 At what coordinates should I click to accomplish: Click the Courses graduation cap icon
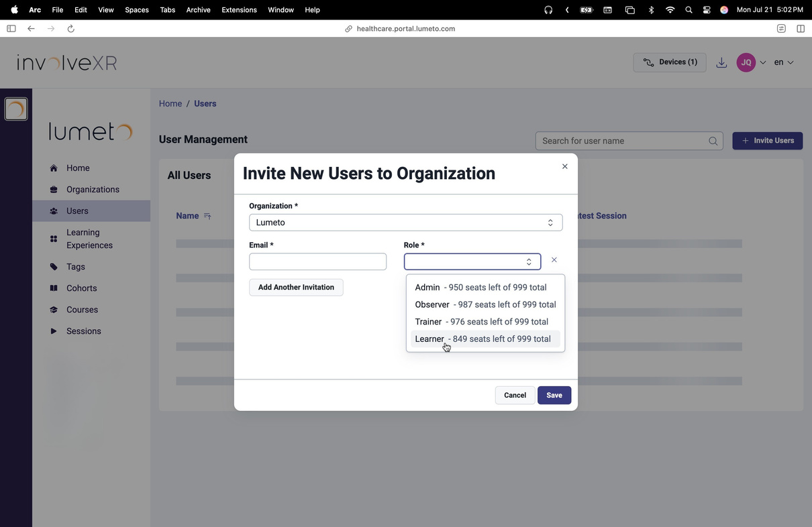click(x=54, y=310)
